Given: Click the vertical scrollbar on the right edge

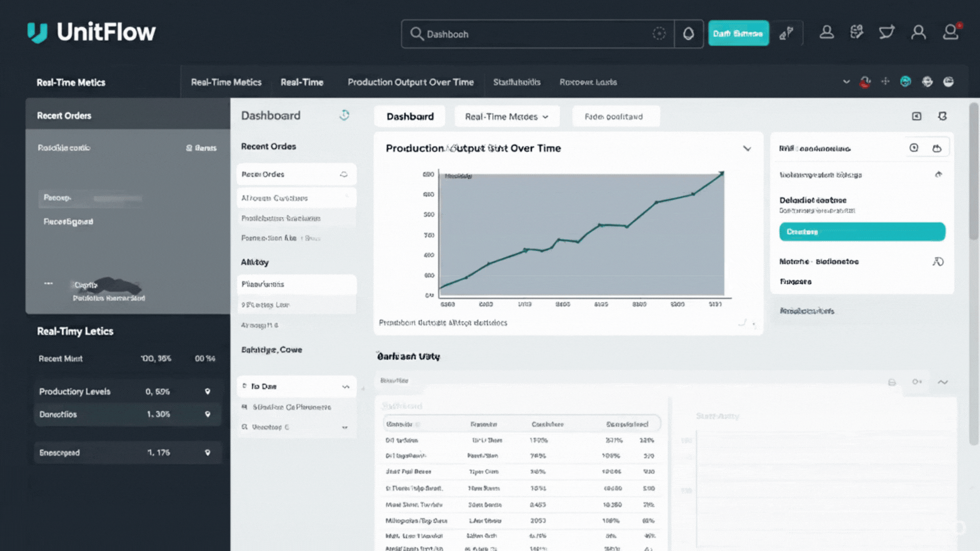Looking at the screenshot, I should click(974, 171).
